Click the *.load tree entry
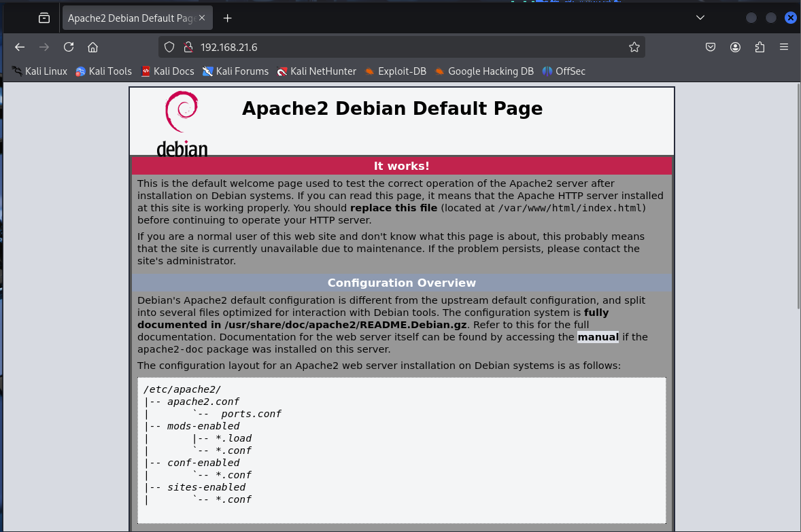 [x=233, y=438]
